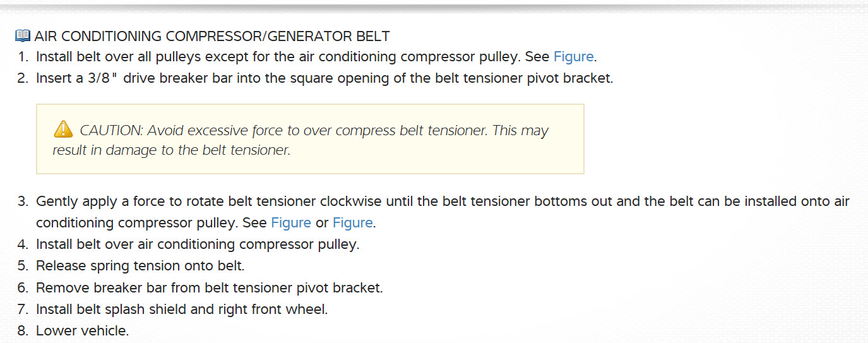The height and width of the screenshot is (343, 868).
Task: Click "Install belt over air conditioning compressor pulley" step
Action: (197, 244)
